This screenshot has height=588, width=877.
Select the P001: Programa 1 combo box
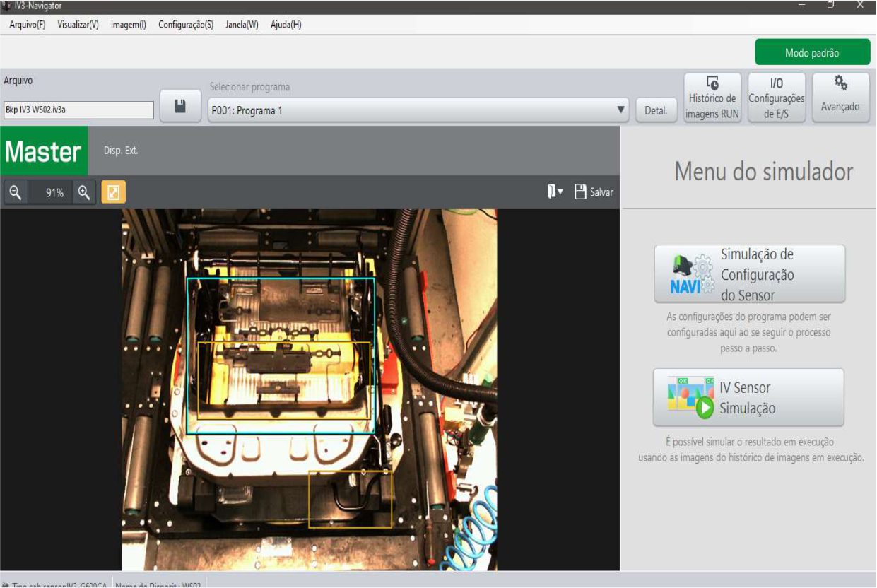tap(410, 110)
